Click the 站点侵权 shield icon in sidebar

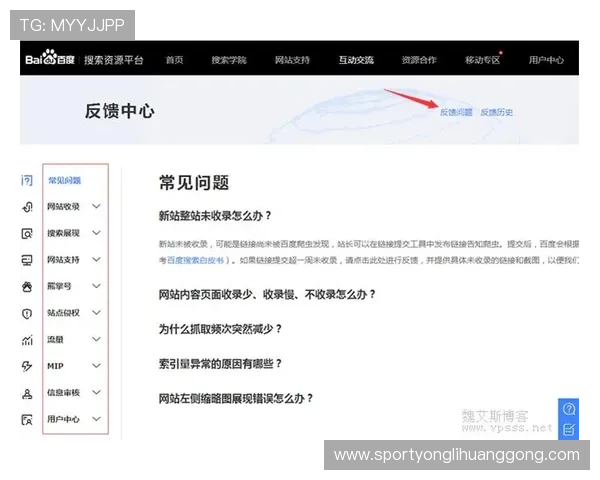tap(27, 313)
